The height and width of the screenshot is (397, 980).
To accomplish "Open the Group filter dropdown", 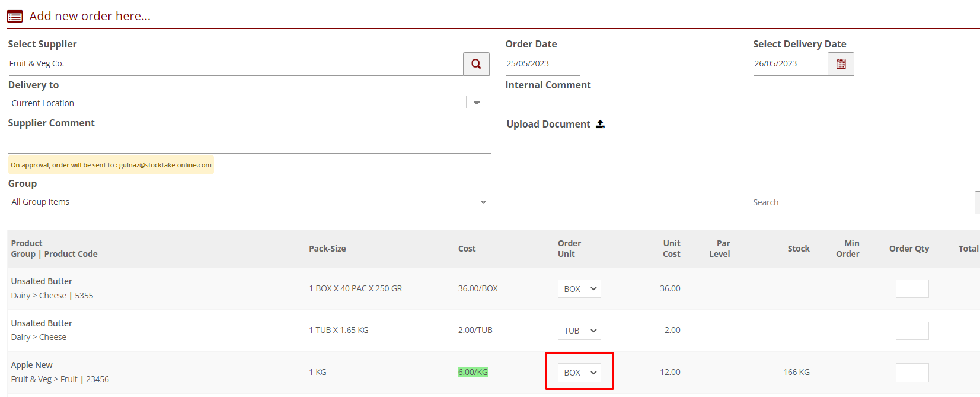I will click(x=483, y=202).
